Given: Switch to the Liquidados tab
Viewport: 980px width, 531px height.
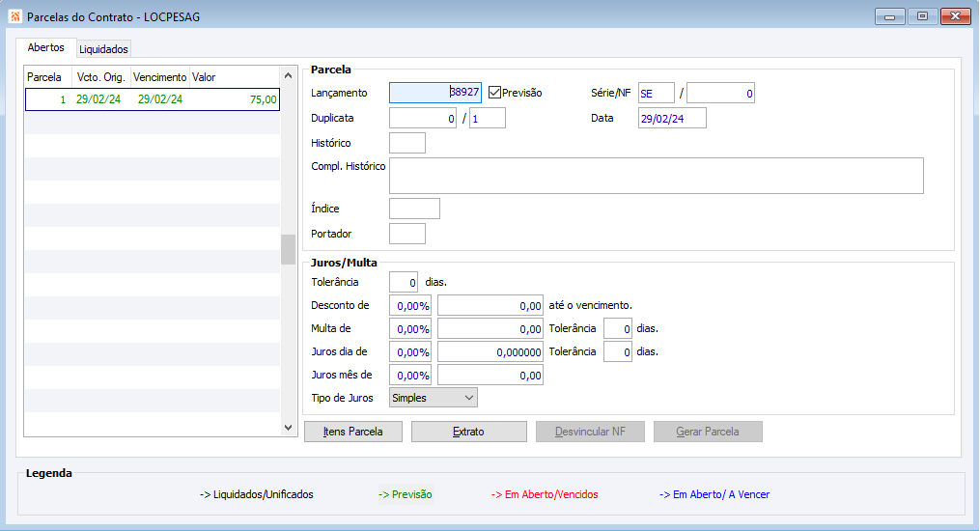Looking at the screenshot, I should (103, 48).
